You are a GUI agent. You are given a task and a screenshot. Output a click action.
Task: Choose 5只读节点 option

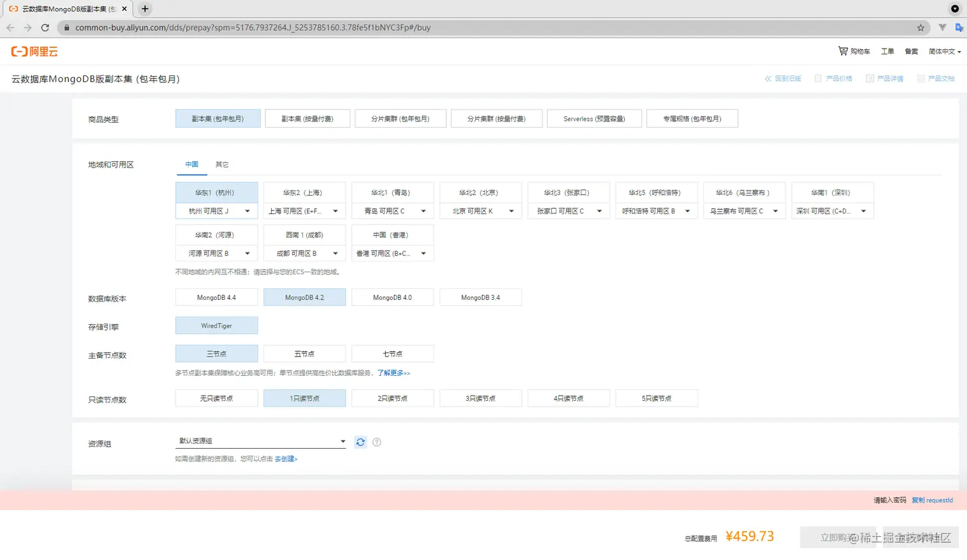tap(656, 398)
